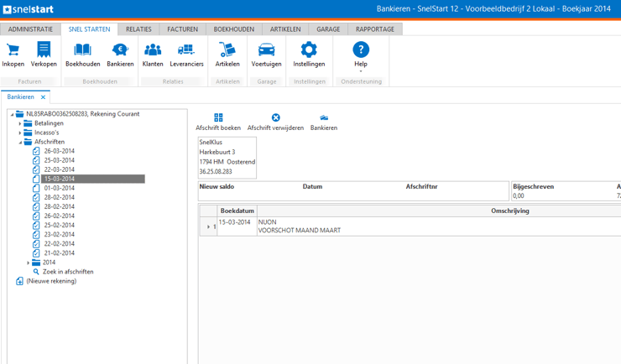Click the Betalingen folder icon

coord(28,123)
